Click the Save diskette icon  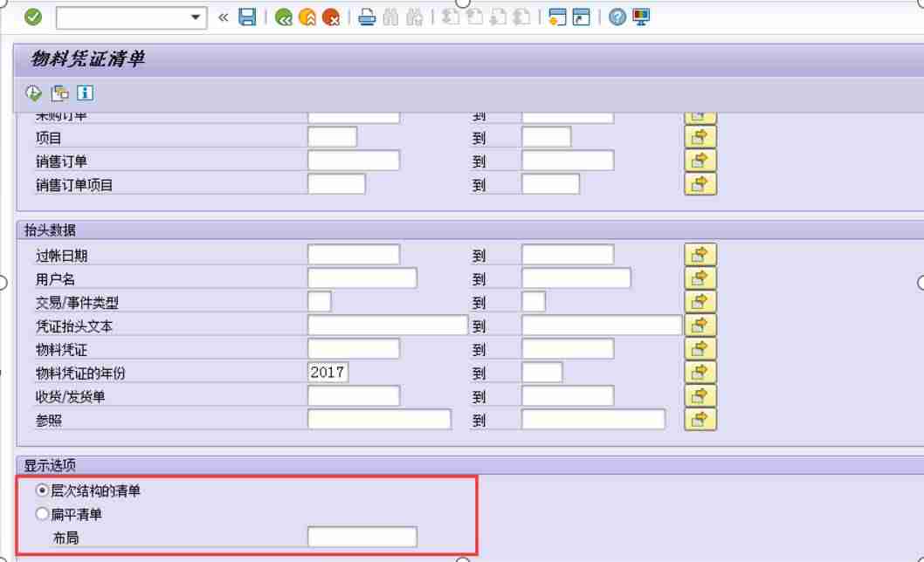point(247,17)
